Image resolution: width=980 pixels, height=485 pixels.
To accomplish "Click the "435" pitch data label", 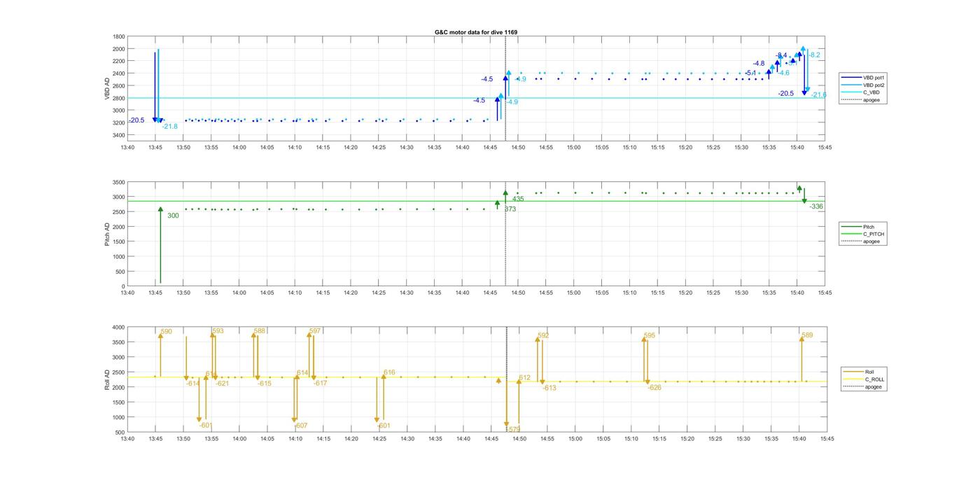I will (518, 199).
